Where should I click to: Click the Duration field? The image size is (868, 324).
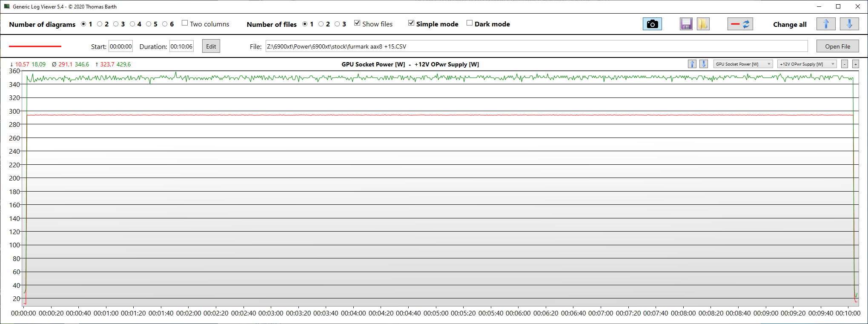pyautogui.click(x=182, y=46)
